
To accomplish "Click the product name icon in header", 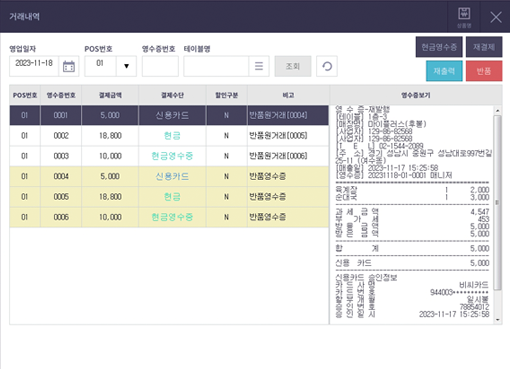I will (x=464, y=17).
